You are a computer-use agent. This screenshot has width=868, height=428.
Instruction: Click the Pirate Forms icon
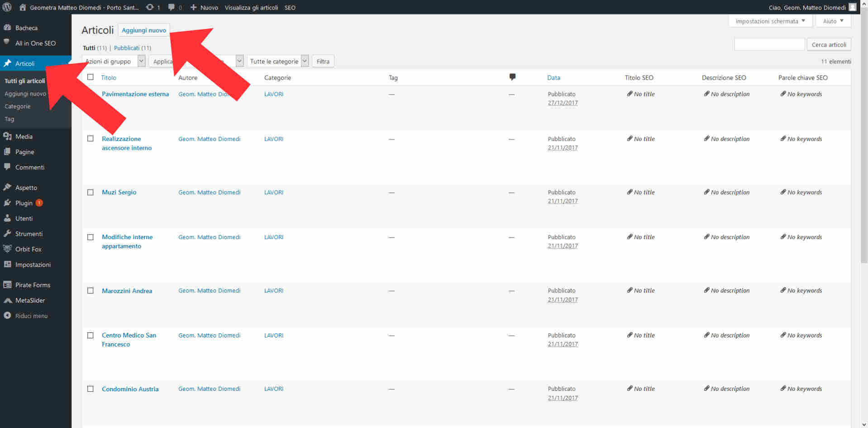[7, 284]
